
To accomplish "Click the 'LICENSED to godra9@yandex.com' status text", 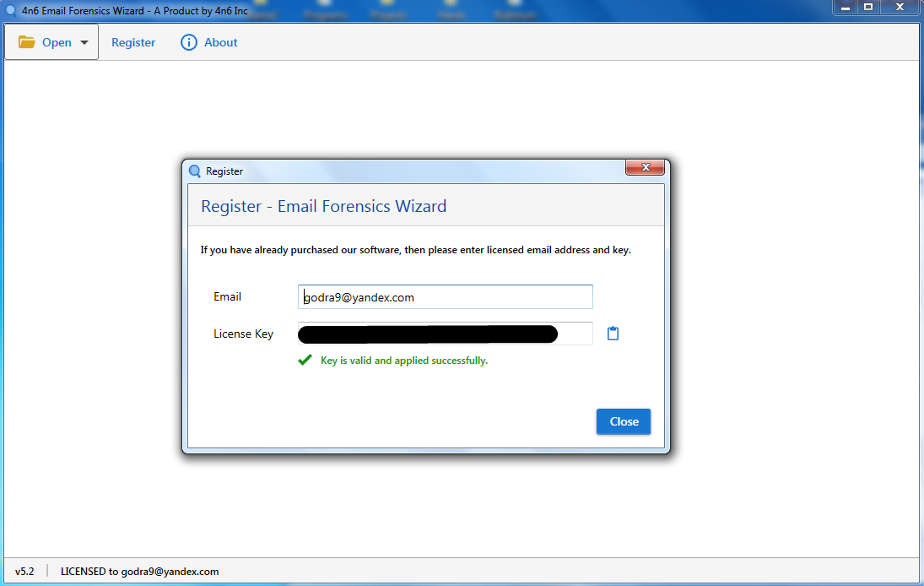I will 140,572.
